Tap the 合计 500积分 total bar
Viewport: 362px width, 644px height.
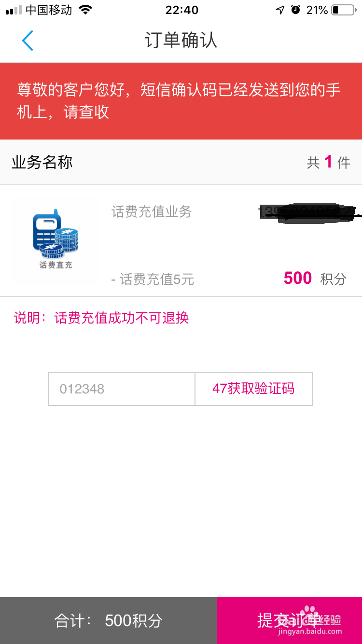[x=109, y=620]
